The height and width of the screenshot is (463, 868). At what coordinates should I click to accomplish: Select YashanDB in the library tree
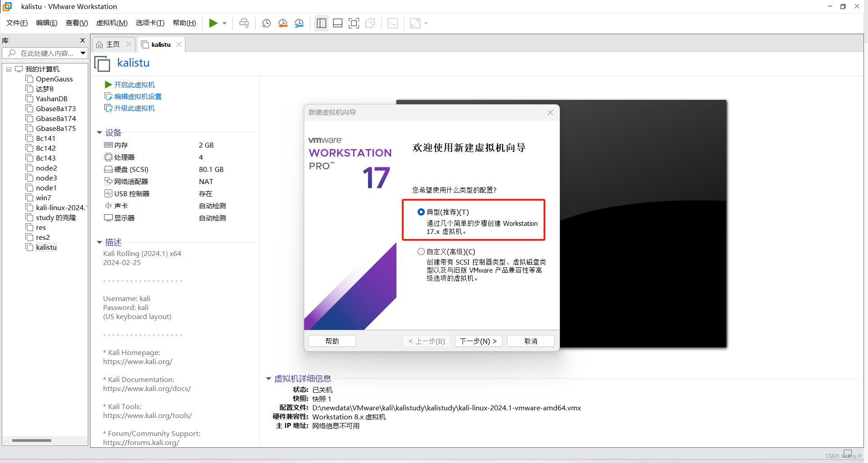[52, 99]
